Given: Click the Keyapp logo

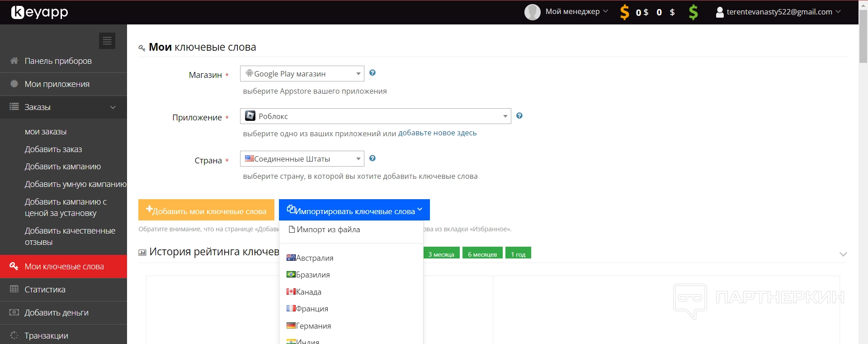Looking at the screenshot, I should (40, 12).
